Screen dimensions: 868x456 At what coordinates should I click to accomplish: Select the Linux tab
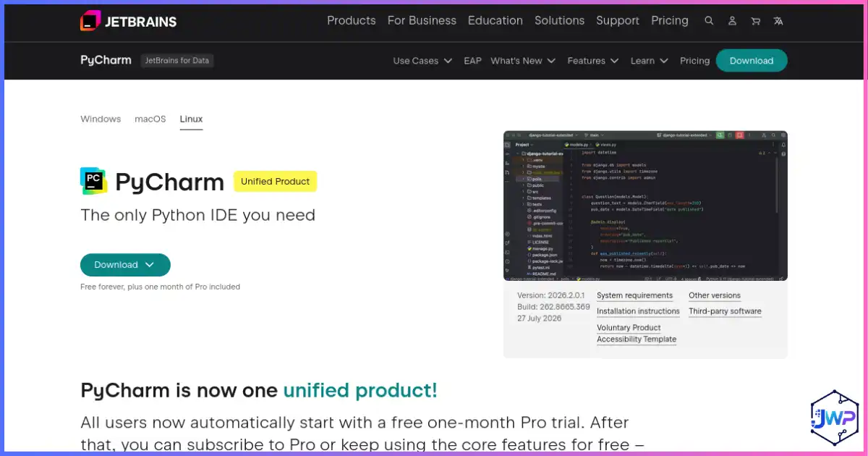coord(191,119)
